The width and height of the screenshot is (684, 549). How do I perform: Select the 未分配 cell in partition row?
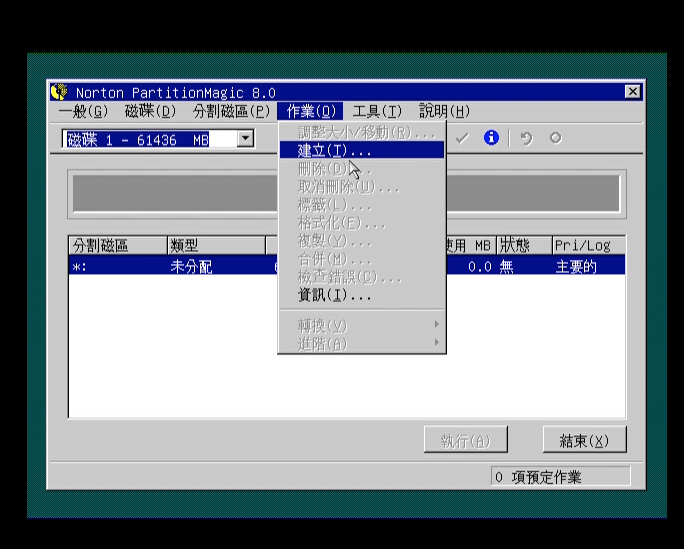click(x=191, y=266)
